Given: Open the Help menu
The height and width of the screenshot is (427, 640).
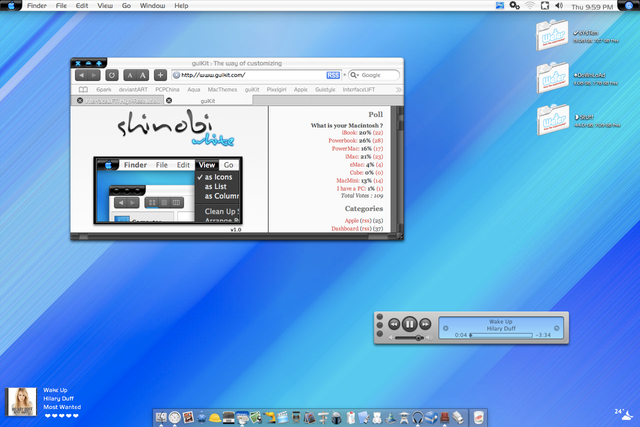Looking at the screenshot, I should pyautogui.click(x=181, y=6).
